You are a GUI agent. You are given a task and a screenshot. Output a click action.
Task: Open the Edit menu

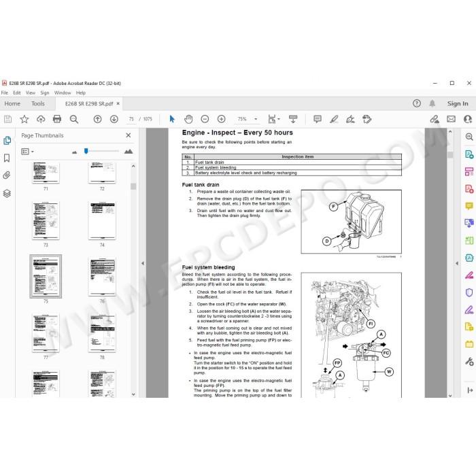[17, 92]
